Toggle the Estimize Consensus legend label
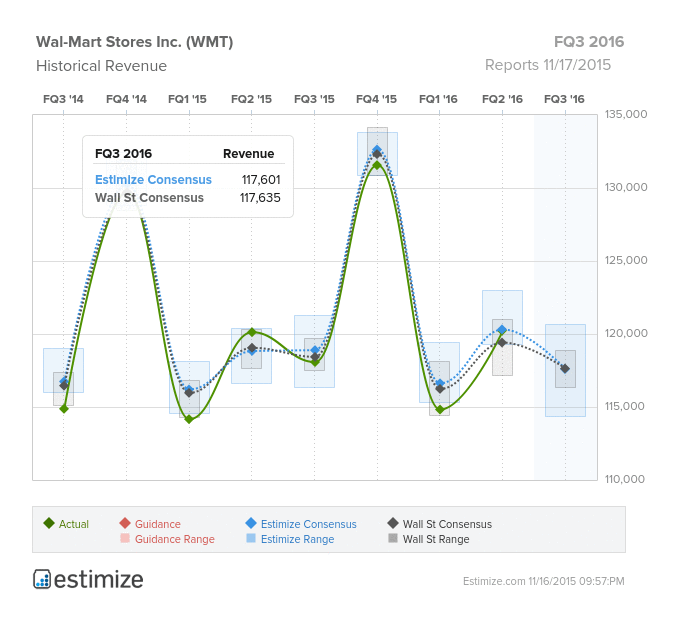This screenshot has width=675, height=620. pos(309,524)
